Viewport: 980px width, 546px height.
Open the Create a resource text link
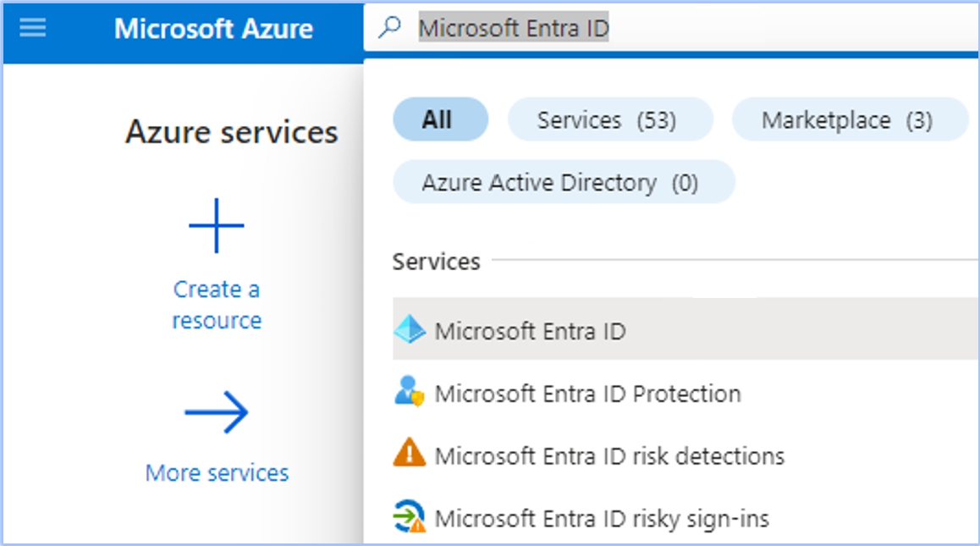pos(217,305)
